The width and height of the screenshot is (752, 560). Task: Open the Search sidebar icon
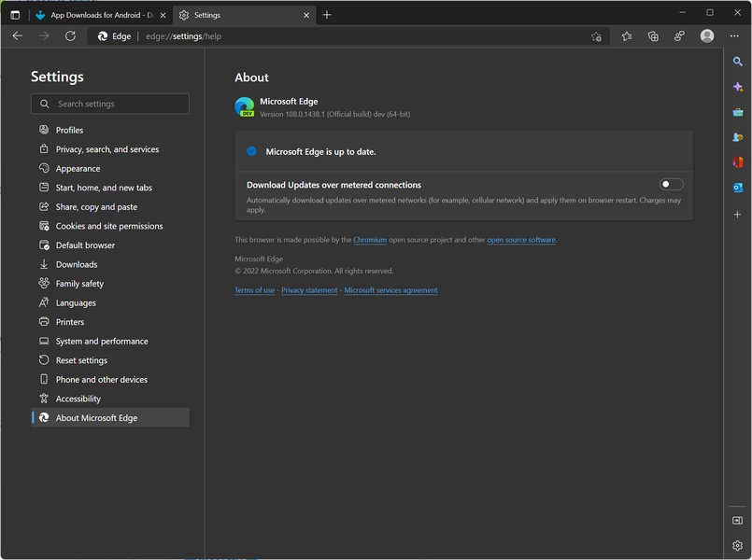pyautogui.click(x=737, y=62)
